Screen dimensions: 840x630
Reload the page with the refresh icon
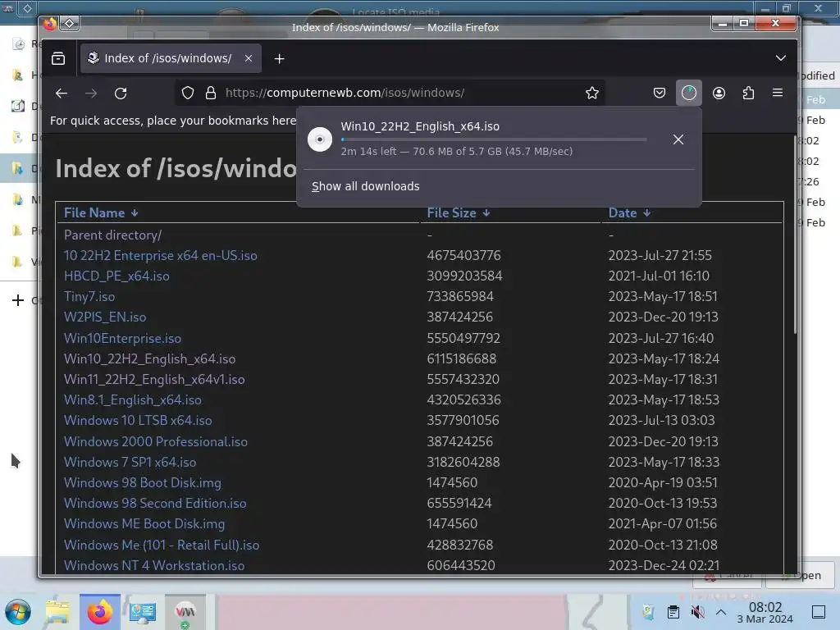[121, 94]
